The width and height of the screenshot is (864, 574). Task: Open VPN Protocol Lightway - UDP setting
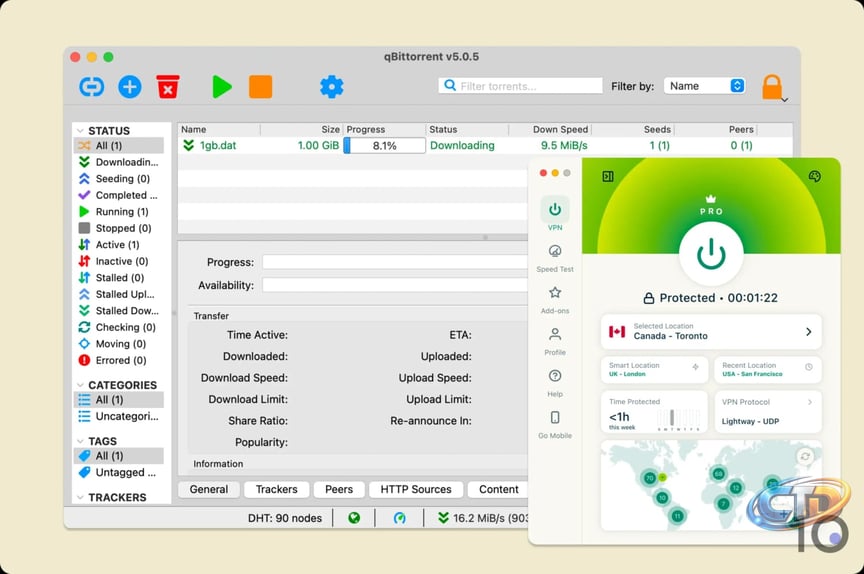768,412
